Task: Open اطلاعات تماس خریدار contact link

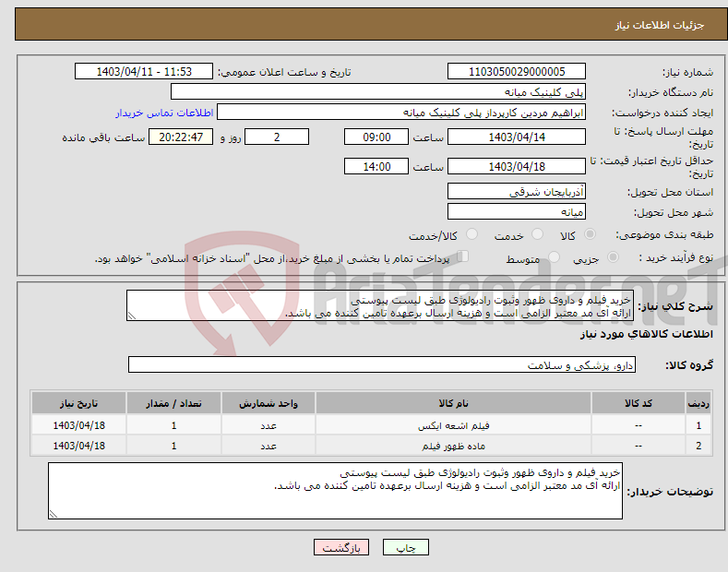Action: (x=164, y=113)
